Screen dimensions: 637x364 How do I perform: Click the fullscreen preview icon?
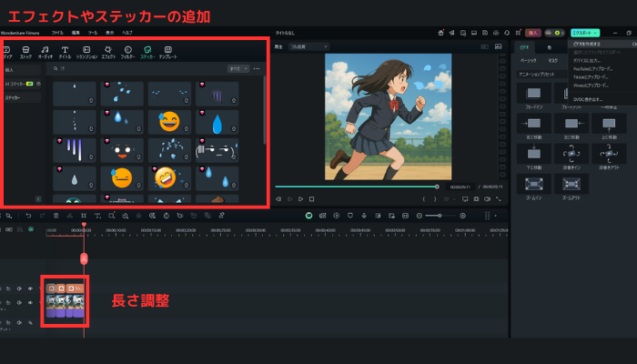coord(498,199)
